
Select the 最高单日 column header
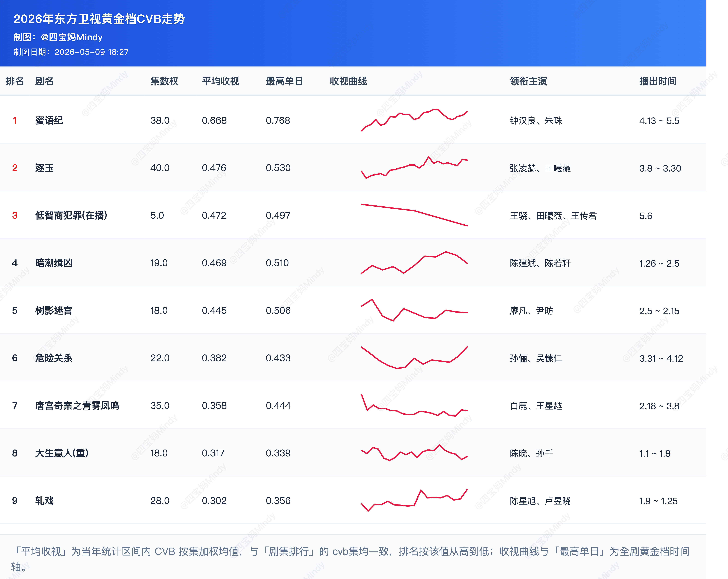pyautogui.click(x=284, y=81)
